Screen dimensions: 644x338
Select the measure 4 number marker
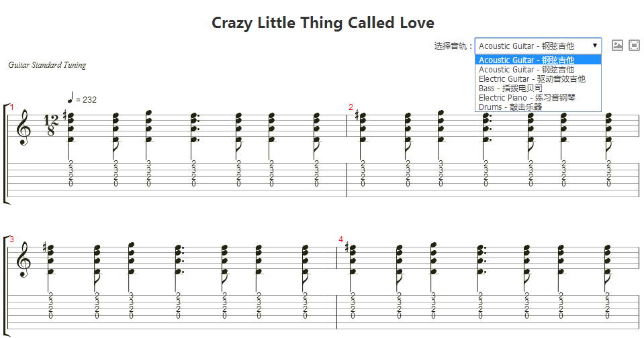[340, 239]
